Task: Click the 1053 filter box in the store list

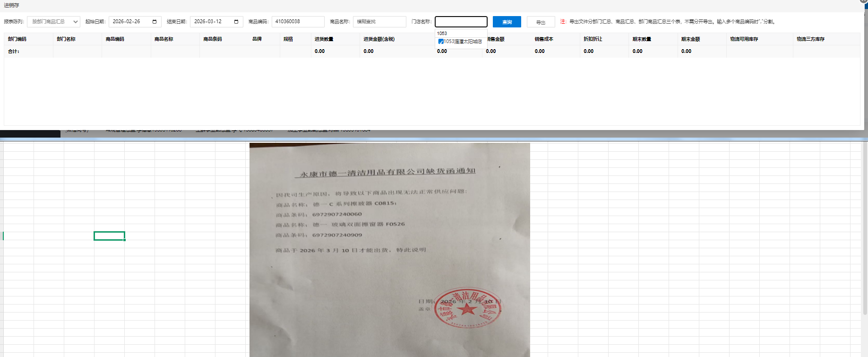Action: click(460, 33)
